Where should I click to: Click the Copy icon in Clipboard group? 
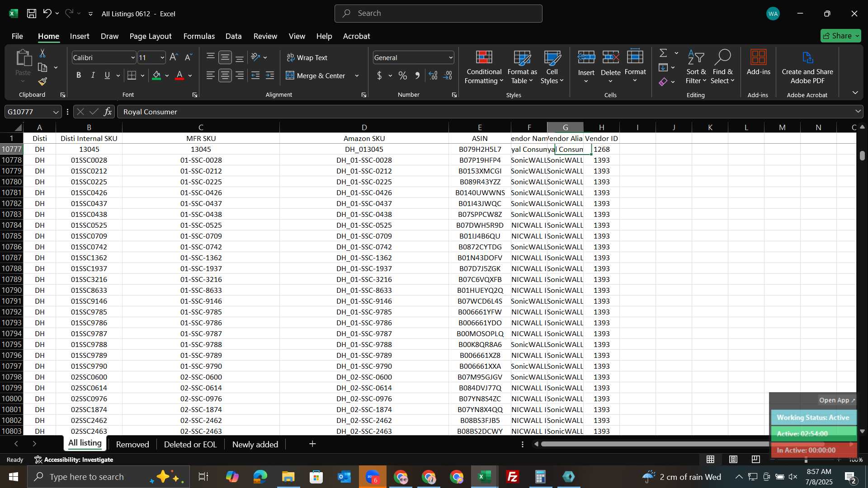coord(43,67)
